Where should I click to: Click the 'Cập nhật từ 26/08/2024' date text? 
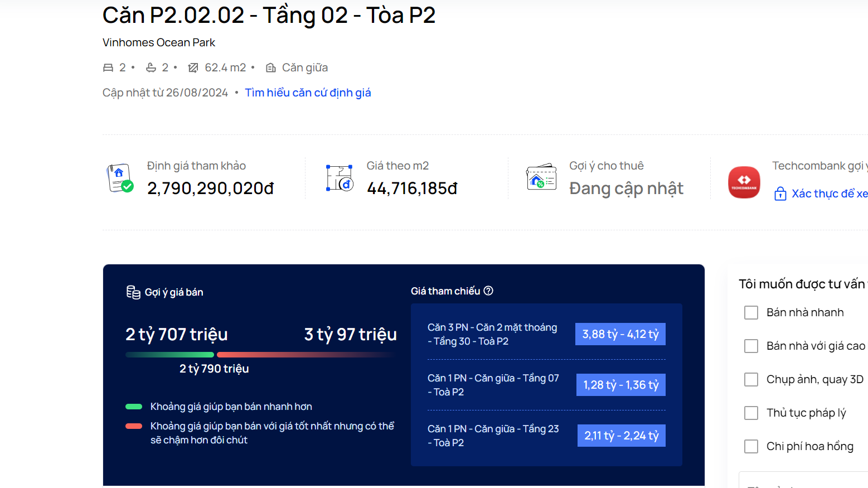[165, 93]
